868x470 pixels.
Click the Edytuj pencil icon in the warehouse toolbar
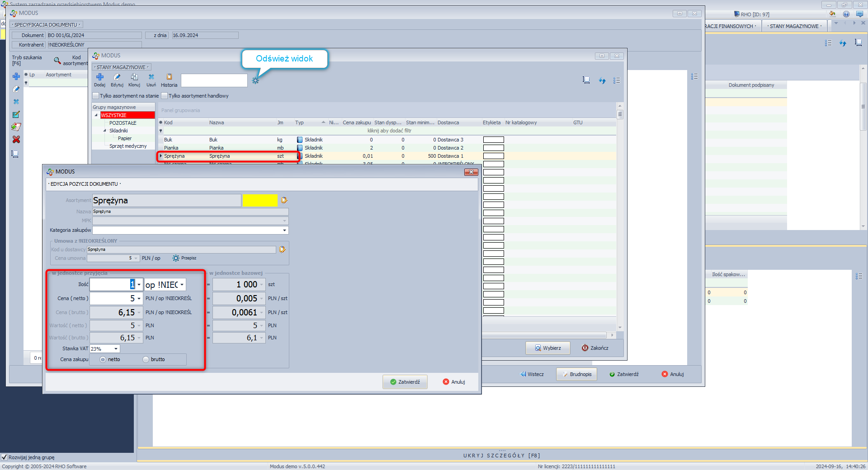coord(117,78)
